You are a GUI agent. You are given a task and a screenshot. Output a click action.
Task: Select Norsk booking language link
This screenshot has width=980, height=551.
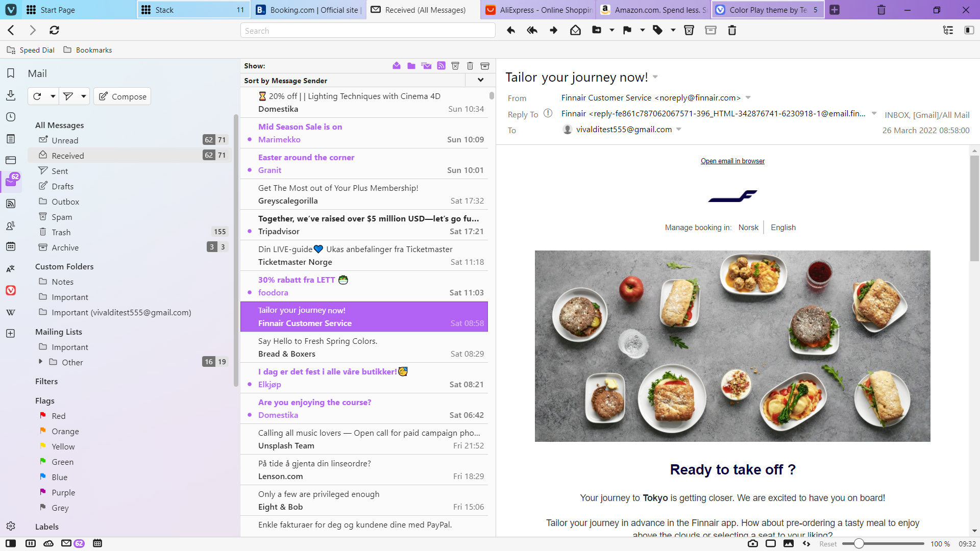click(x=748, y=228)
